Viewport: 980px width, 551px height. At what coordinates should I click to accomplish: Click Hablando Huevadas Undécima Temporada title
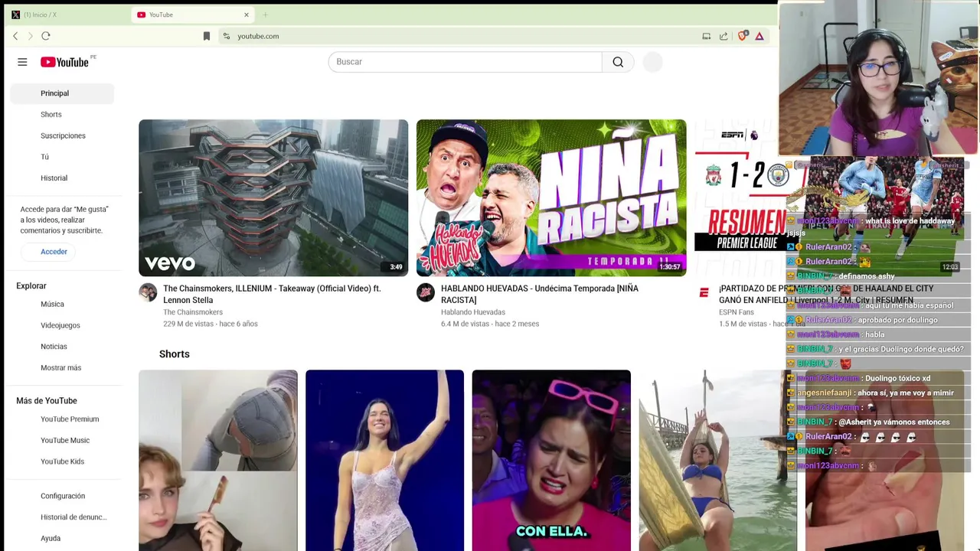[x=540, y=294]
